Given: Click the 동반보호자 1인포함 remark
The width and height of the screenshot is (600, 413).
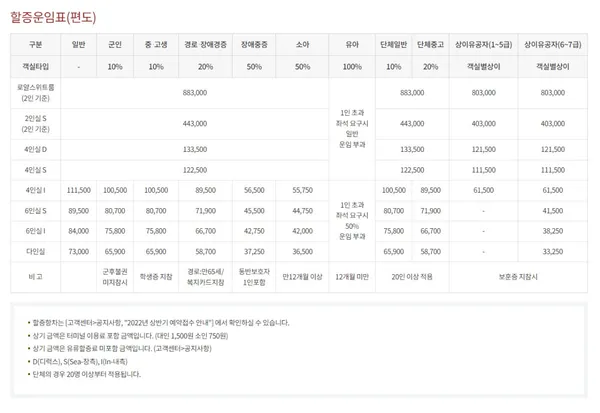Looking at the screenshot, I should click(x=254, y=277).
